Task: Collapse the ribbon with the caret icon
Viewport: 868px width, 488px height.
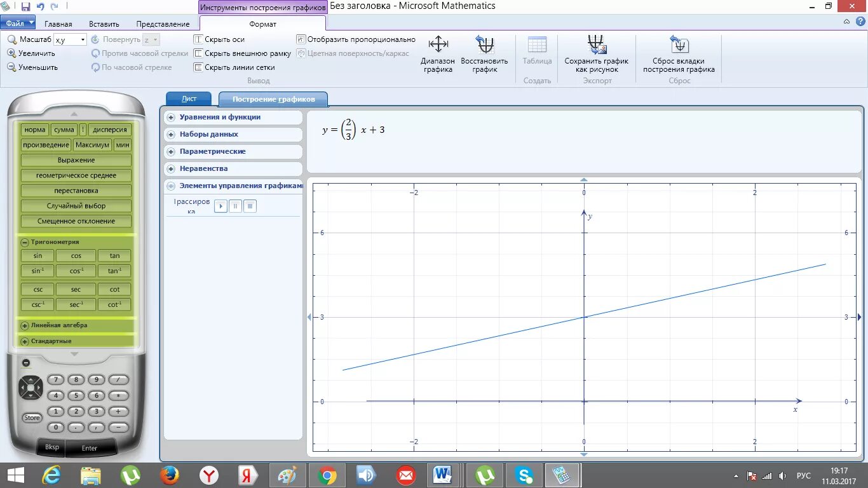Action: pyautogui.click(x=846, y=22)
